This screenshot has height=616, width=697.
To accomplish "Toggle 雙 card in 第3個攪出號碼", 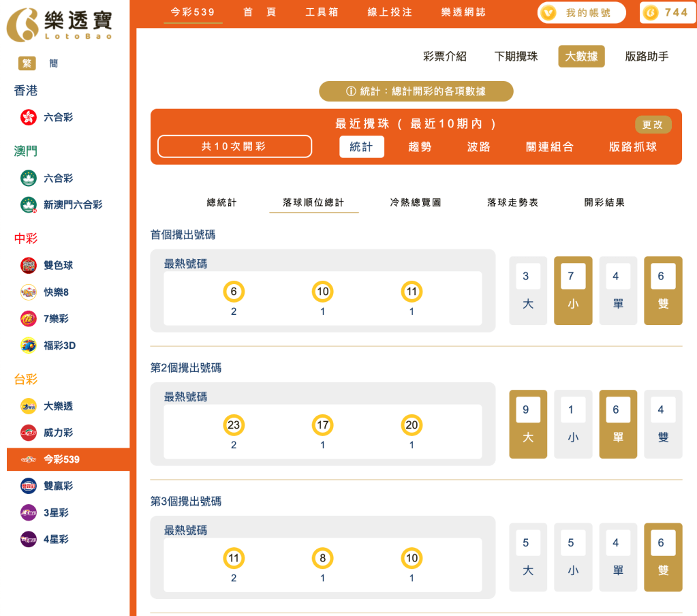I will pyautogui.click(x=663, y=557).
